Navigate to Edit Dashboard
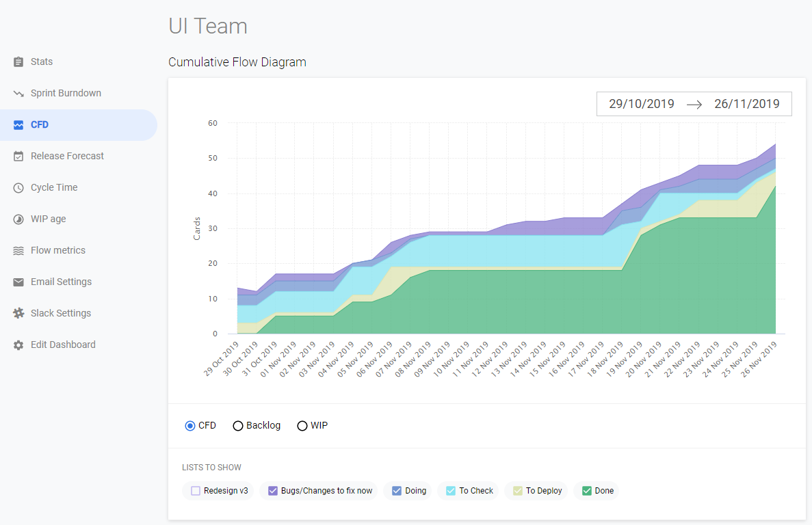Viewport: 812px width, 525px height. pos(18,345)
